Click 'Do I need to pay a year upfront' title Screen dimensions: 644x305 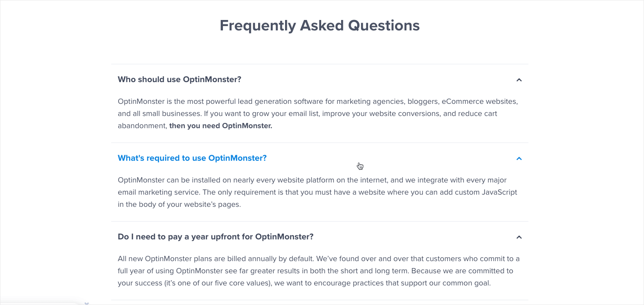pyautogui.click(x=216, y=237)
